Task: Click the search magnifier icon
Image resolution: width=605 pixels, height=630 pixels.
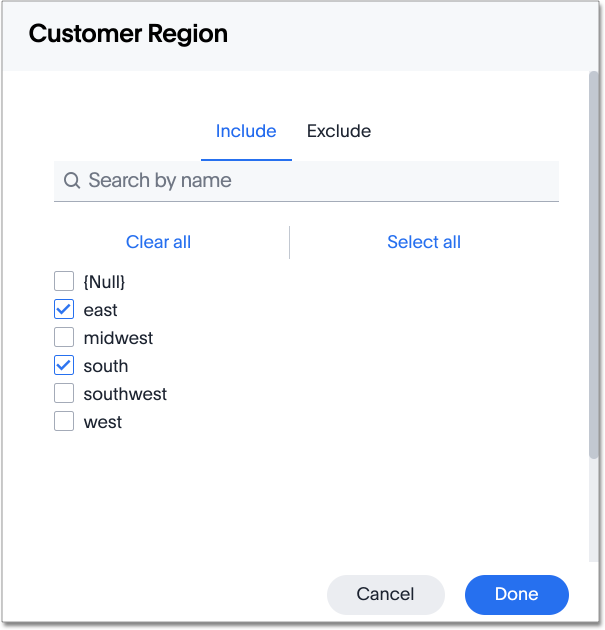Action: [x=72, y=181]
